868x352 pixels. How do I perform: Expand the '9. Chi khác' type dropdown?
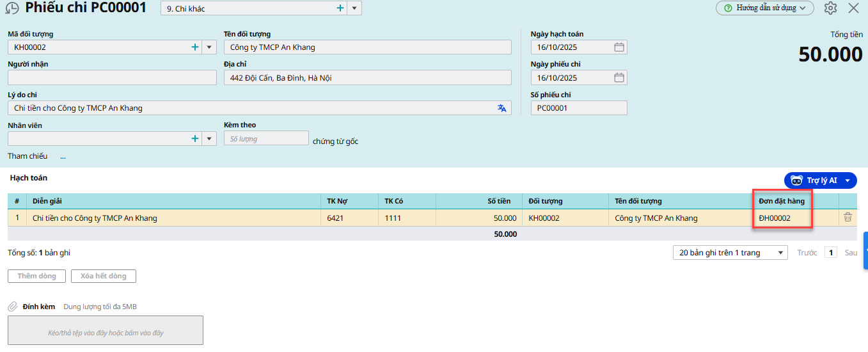(355, 9)
